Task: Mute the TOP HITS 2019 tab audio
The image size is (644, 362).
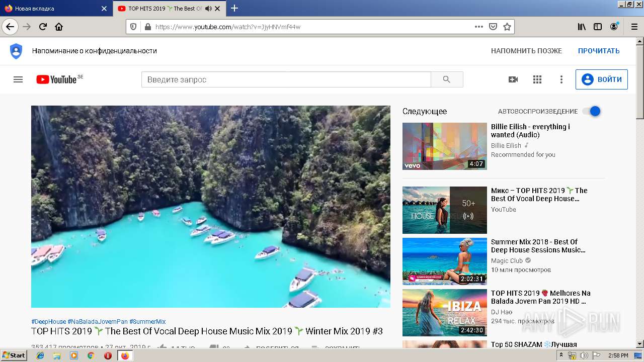Action: click(208, 9)
